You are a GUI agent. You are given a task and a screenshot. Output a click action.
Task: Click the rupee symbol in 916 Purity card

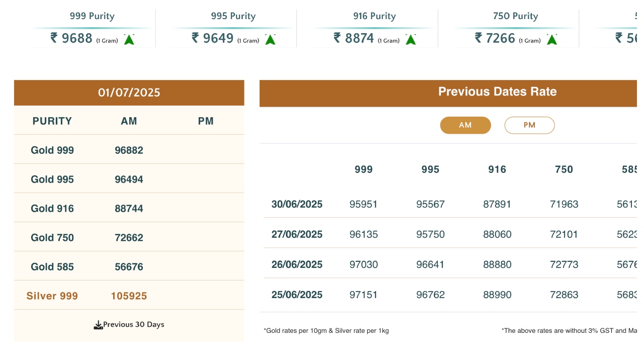(337, 38)
